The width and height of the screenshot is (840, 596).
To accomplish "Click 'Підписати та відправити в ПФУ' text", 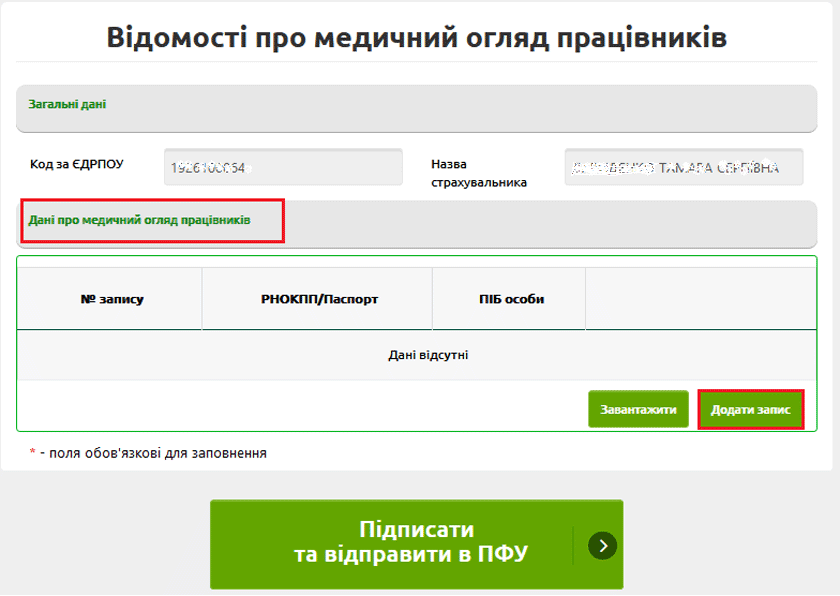I will pos(410,542).
